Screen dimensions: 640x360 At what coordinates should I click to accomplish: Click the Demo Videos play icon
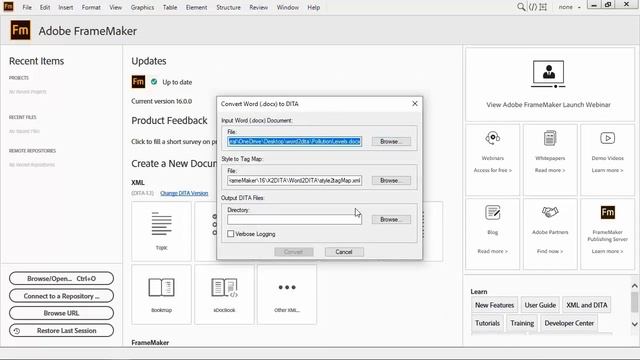[x=607, y=138]
